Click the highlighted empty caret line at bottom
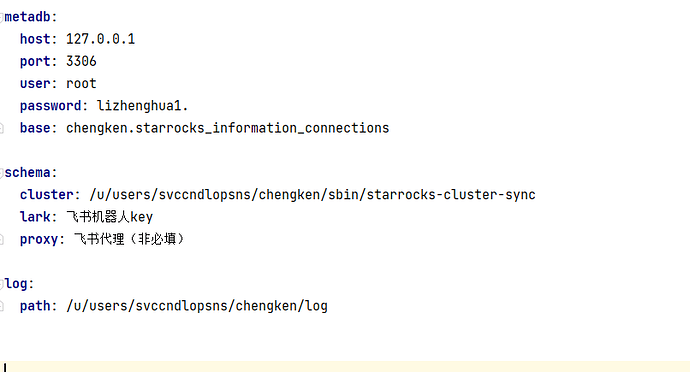The width and height of the screenshot is (690, 372). (345, 367)
